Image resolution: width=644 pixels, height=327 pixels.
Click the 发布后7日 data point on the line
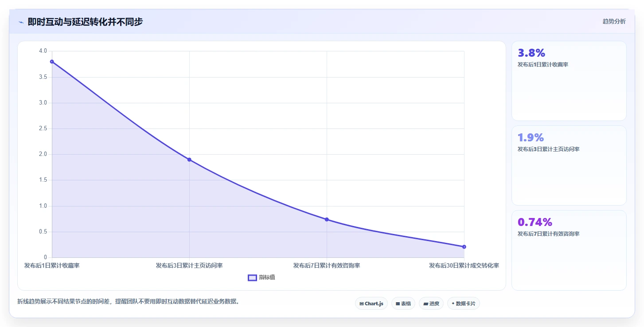(x=327, y=219)
